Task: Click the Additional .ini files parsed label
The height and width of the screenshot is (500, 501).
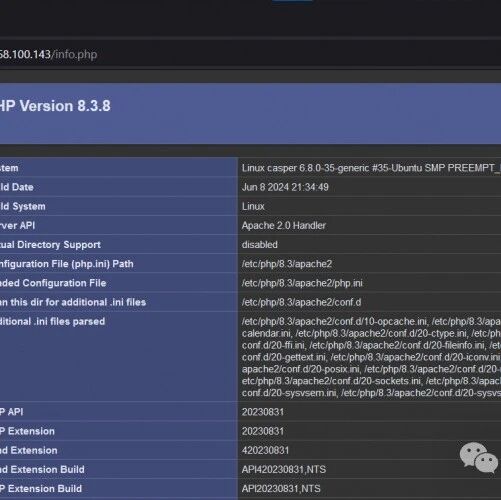Action: click(52, 322)
